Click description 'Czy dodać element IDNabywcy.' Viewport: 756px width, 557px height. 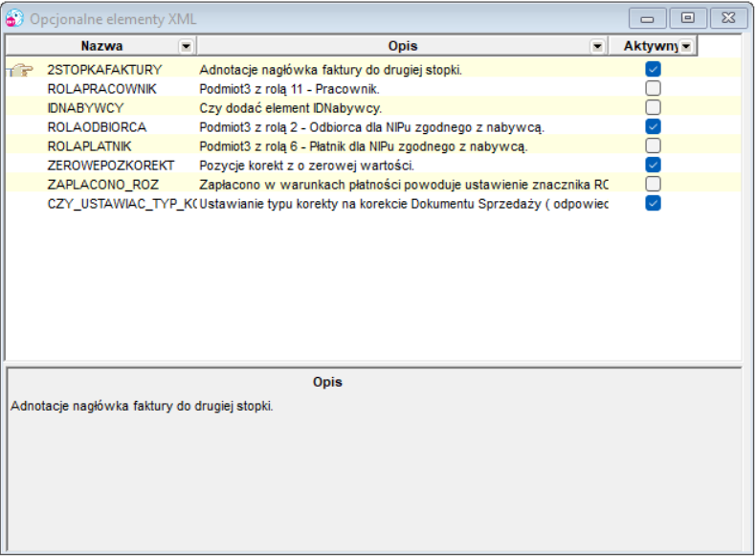pos(290,108)
